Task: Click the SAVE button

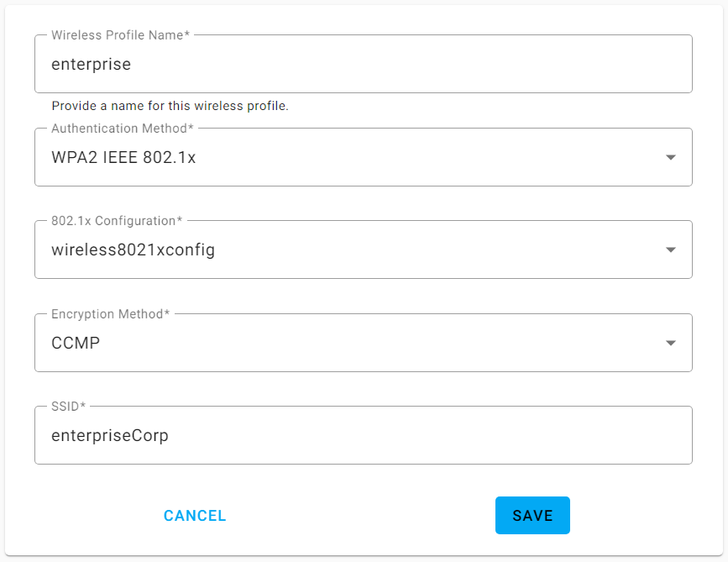Action: click(x=532, y=515)
